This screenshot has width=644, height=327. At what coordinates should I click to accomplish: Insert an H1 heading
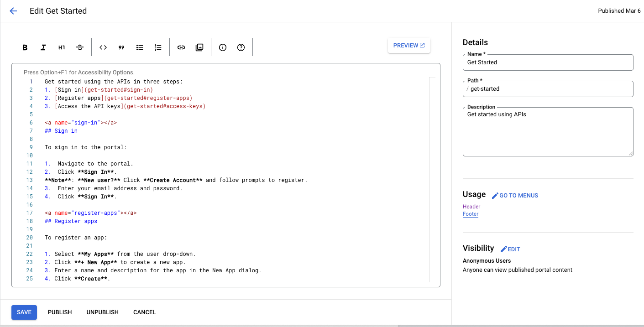pyautogui.click(x=62, y=47)
